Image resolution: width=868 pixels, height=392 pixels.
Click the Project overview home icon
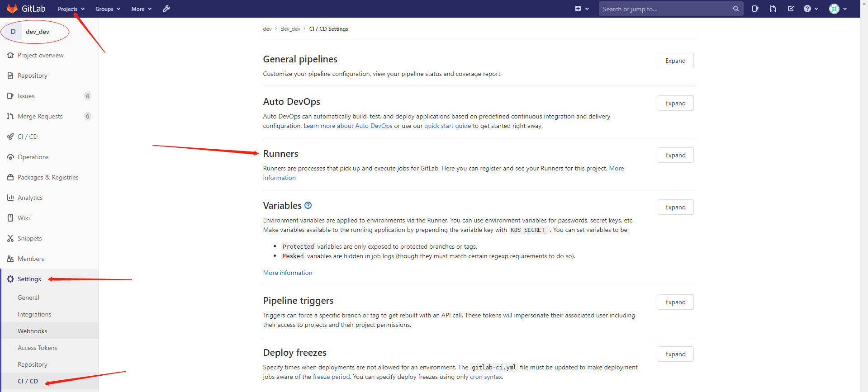[x=10, y=55]
